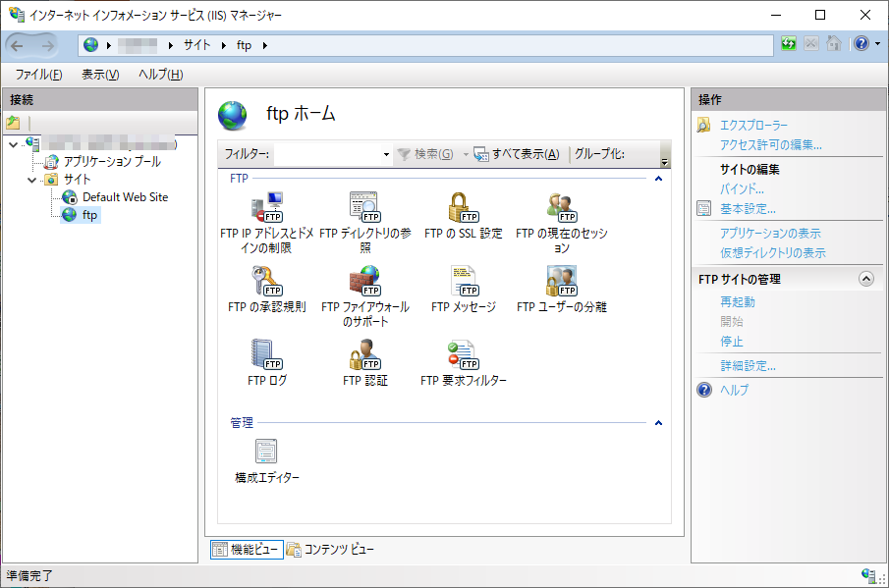Click the globe icon in address bar
Screen dimensions: 889x588
[90, 45]
